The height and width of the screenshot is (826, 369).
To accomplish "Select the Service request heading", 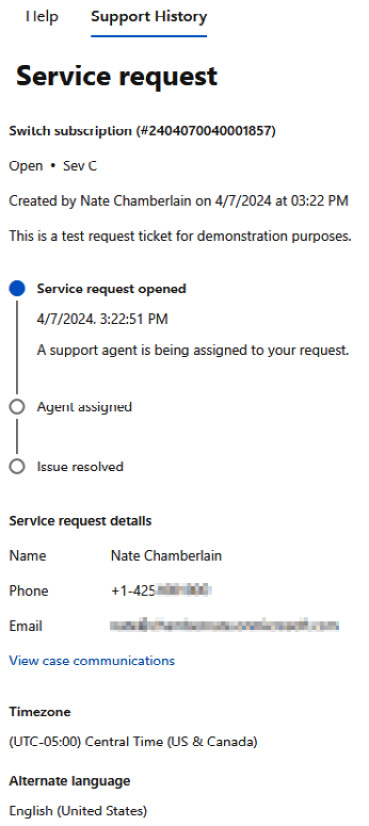I will coord(116,77).
